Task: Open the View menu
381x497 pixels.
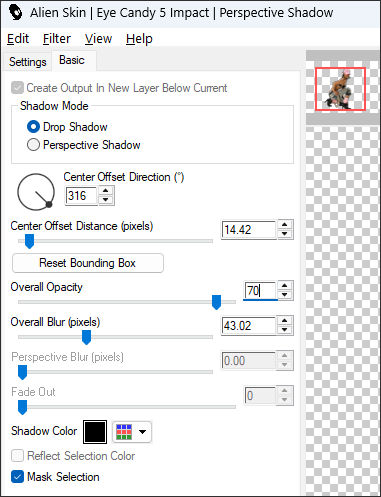Action: 98,39
